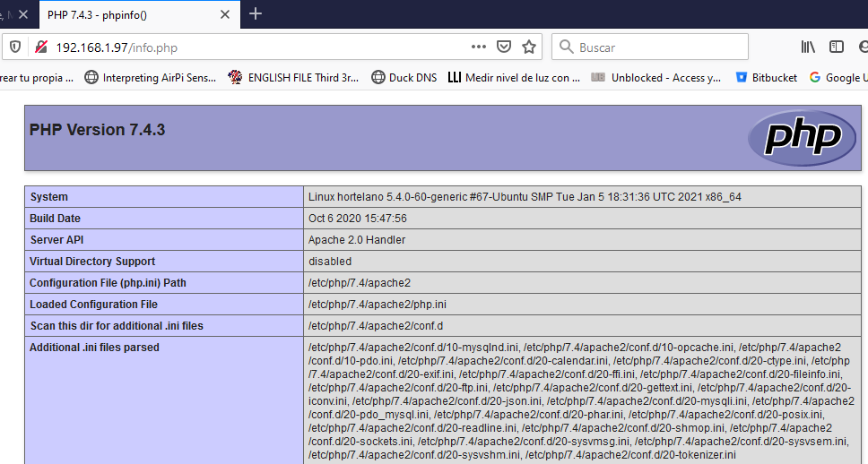The height and width of the screenshot is (464, 868).
Task: Open the Unblocked - Access bookmark
Action: pyautogui.click(x=656, y=78)
